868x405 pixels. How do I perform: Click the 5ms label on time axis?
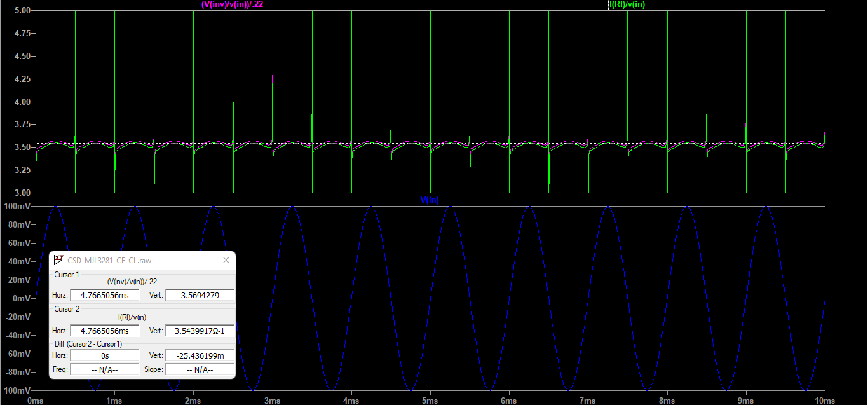(x=430, y=401)
